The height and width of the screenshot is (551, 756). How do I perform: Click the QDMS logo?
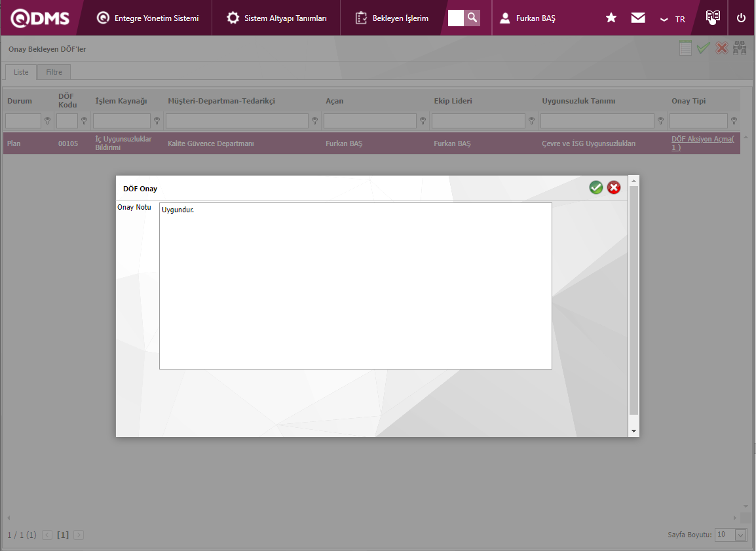(40, 18)
